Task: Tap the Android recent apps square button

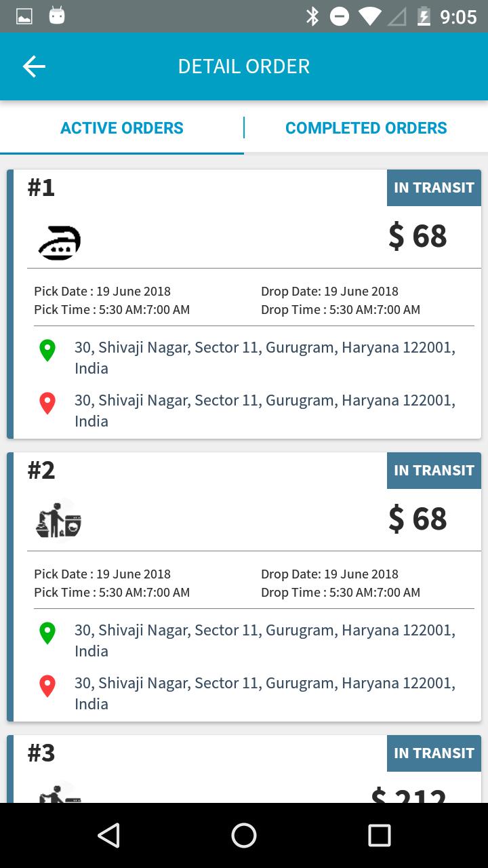Action: (379, 835)
